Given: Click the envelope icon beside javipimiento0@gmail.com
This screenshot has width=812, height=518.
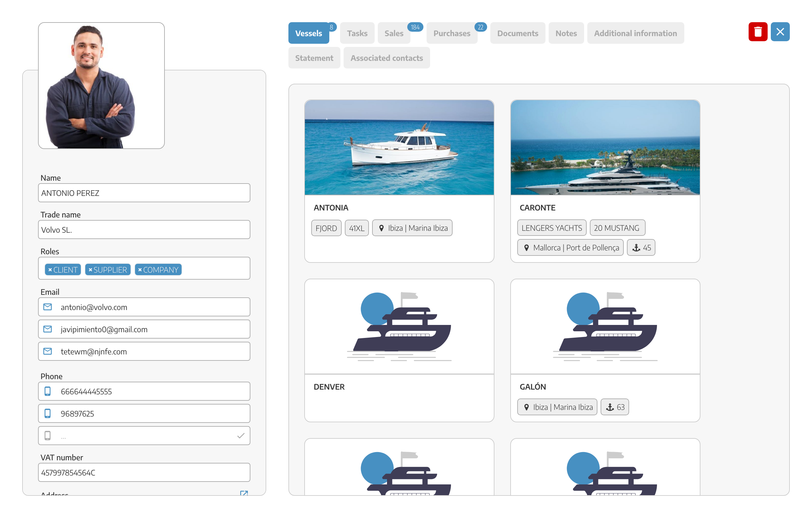Looking at the screenshot, I should (48, 329).
